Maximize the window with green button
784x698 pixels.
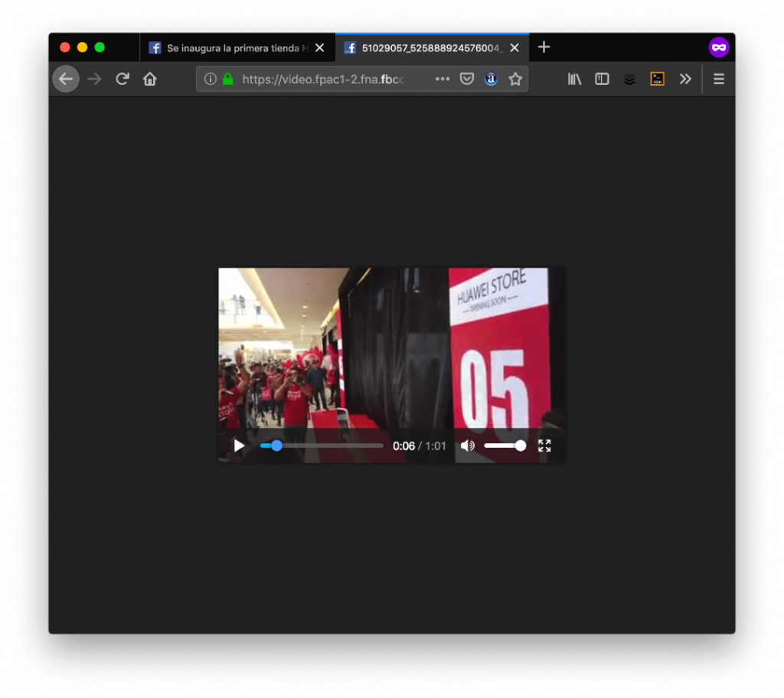(100, 47)
